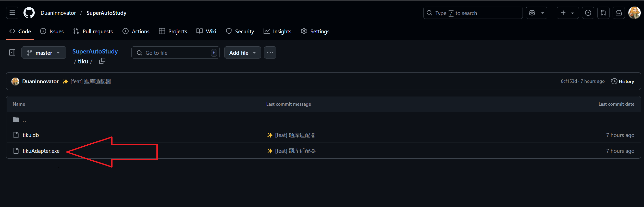This screenshot has height=207, width=644.
Task: Open the master branch selector dropdown
Action: [44, 52]
